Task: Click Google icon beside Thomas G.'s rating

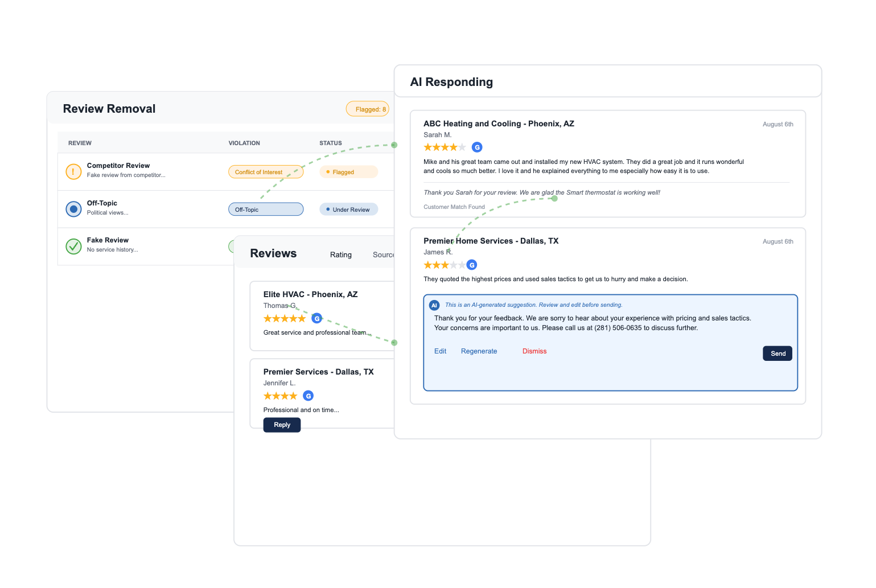Action: click(317, 318)
